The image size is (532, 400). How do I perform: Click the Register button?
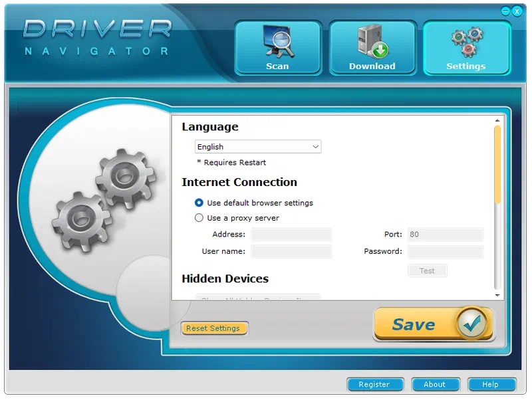pos(375,385)
